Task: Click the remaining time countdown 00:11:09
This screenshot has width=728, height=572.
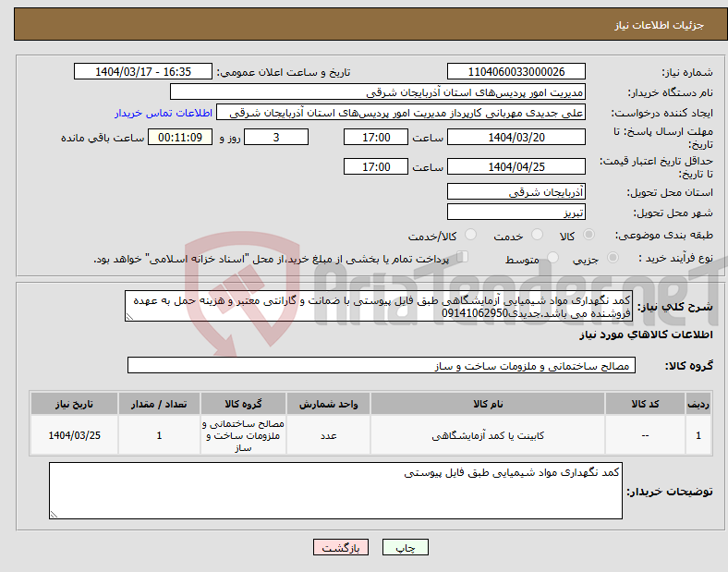Action: point(180,137)
